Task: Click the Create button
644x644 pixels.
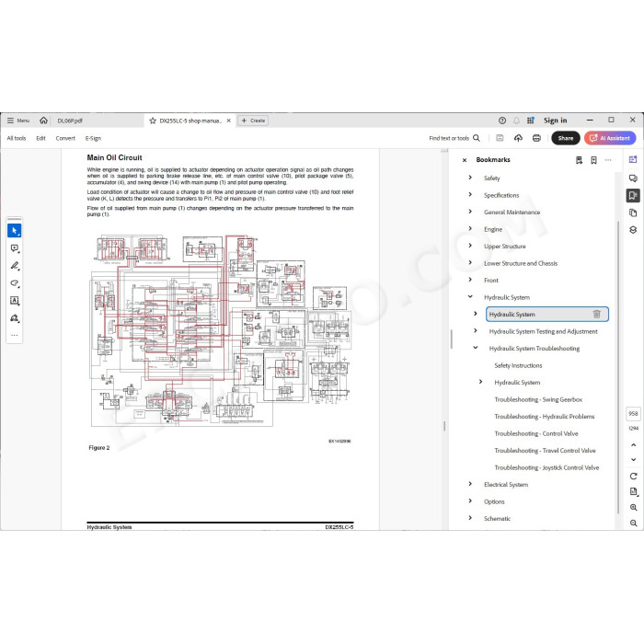Action: coord(253,121)
